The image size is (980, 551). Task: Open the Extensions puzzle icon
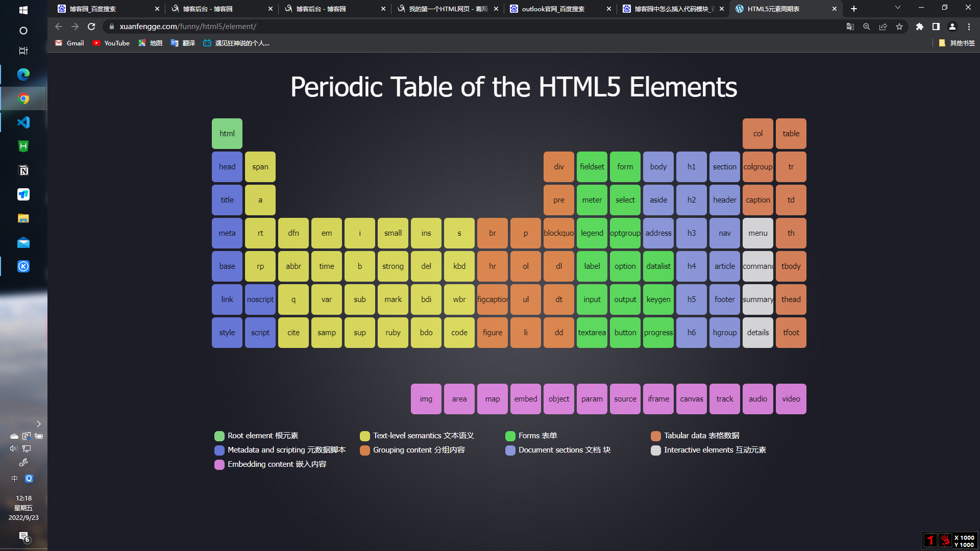point(919,27)
